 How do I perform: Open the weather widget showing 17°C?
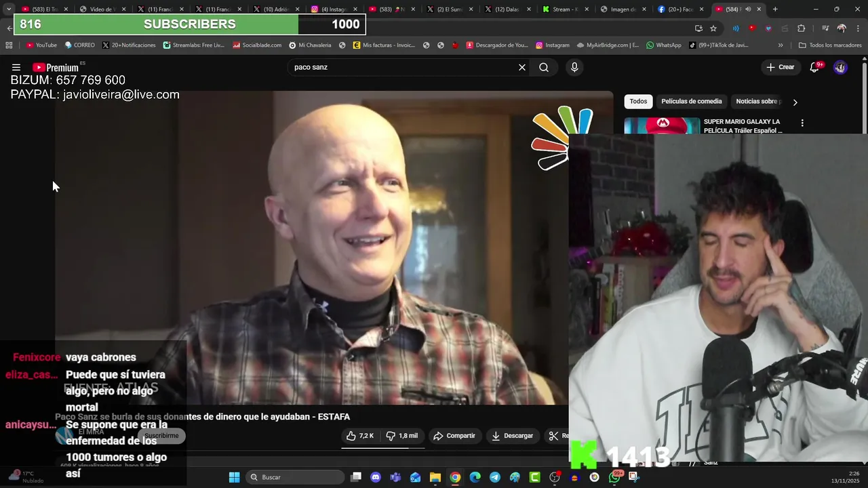(26, 477)
